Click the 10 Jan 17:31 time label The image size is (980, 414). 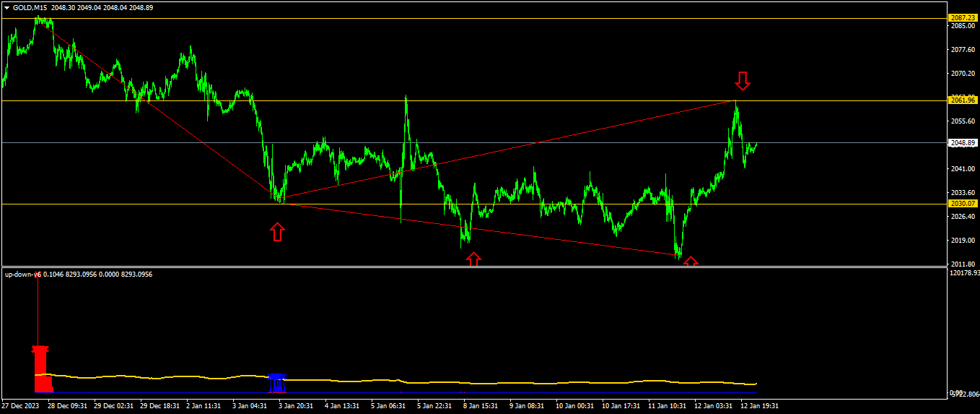[x=621, y=406]
